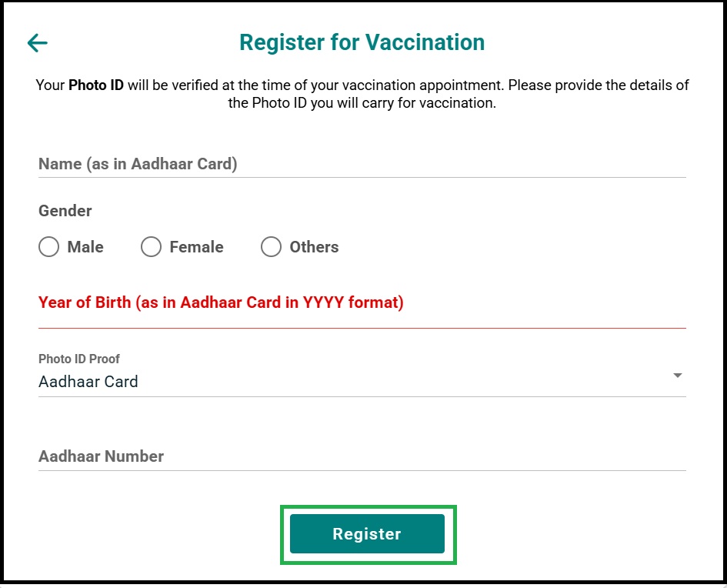The width and height of the screenshot is (727, 588).
Task: Click the Photo ID Proof label
Action: coord(79,359)
